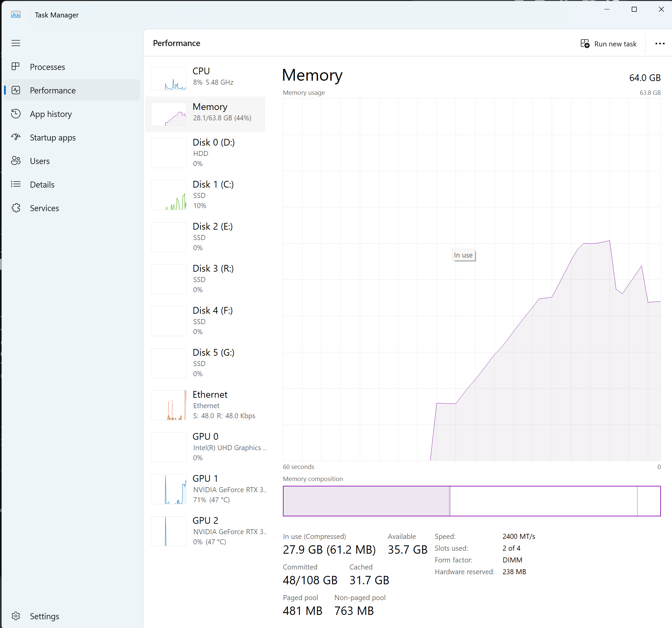Viewport: 672px width, 628px height.
Task: Click the Settings gear icon
Action: click(15, 616)
